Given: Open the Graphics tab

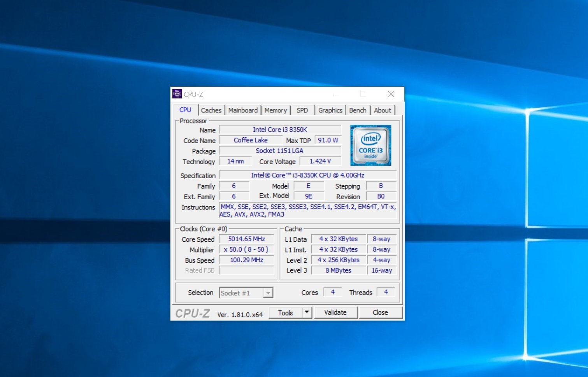Looking at the screenshot, I should (x=330, y=110).
